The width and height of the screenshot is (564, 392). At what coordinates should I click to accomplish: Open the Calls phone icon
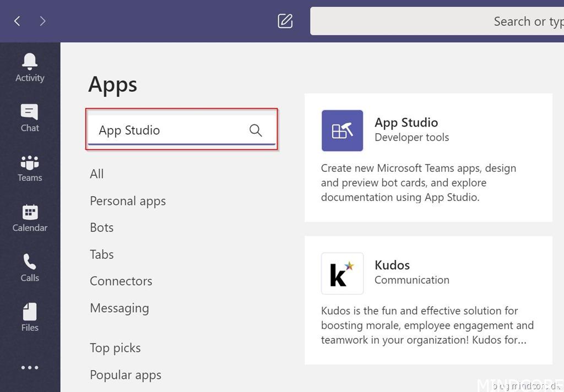(30, 262)
